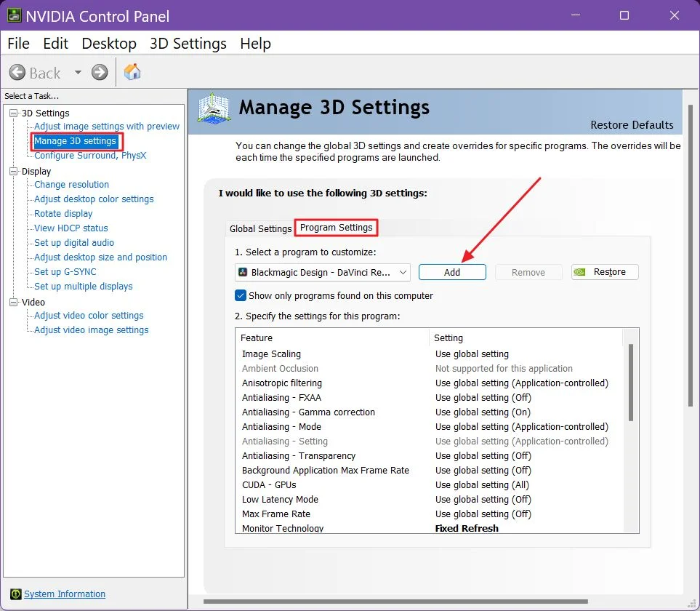Open the System Information link
The image size is (700, 611).
[x=65, y=594]
